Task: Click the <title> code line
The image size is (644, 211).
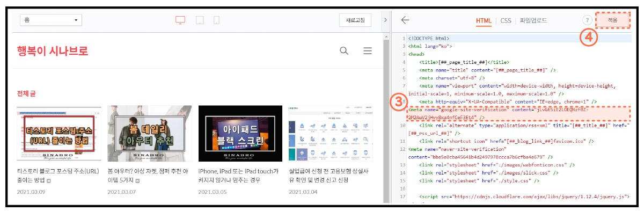Action: click(x=465, y=62)
